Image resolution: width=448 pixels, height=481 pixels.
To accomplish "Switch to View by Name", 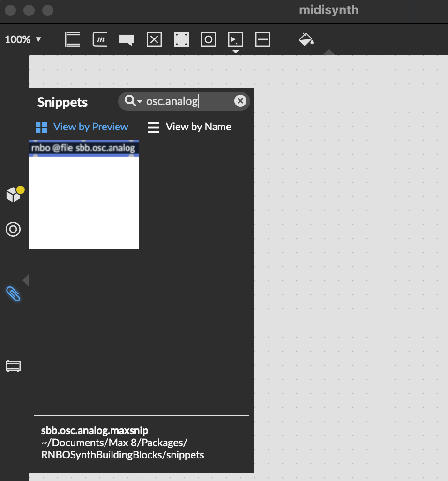I will [x=189, y=127].
